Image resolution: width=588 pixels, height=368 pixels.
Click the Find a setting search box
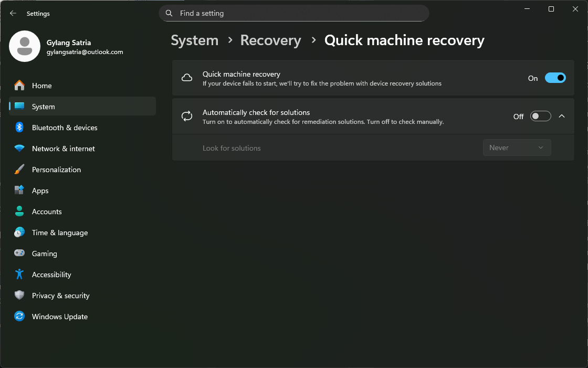tap(294, 13)
